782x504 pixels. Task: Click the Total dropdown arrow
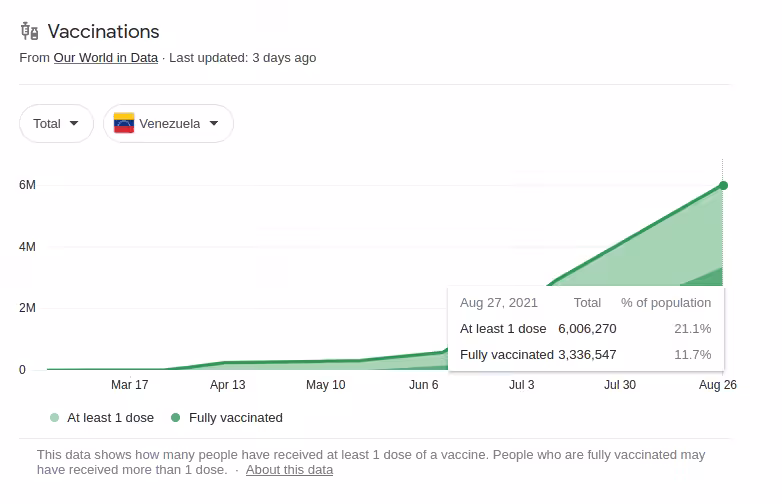pos(73,124)
